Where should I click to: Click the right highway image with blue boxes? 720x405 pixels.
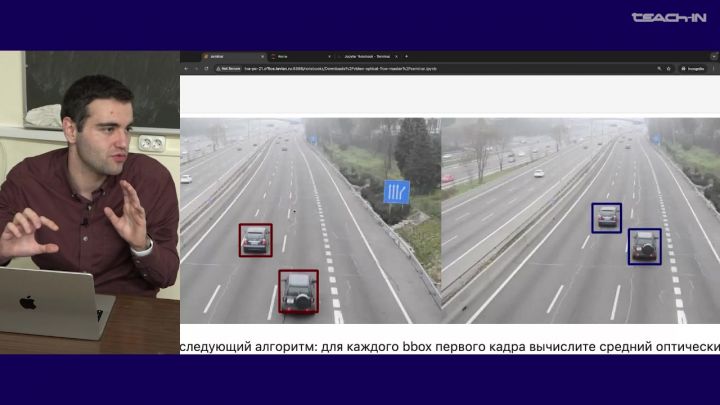580,220
